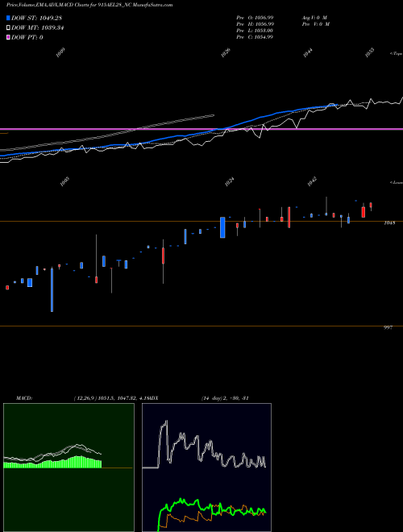This screenshot has height=532, width=403.
Task: Click the 'Pre L: 1053.00' value
Action: [x=255, y=31]
